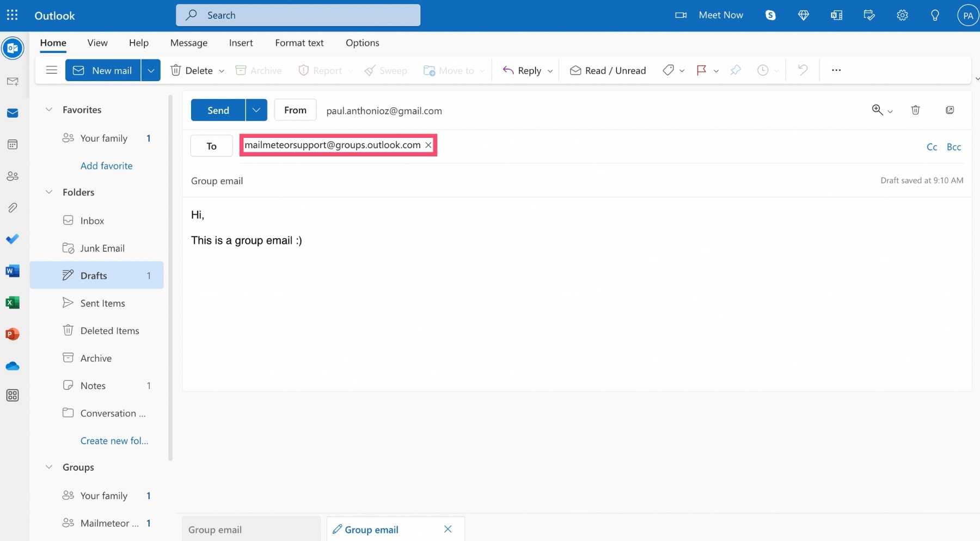Expand the Send options dropdown arrow
980x541 pixels.
256,110
